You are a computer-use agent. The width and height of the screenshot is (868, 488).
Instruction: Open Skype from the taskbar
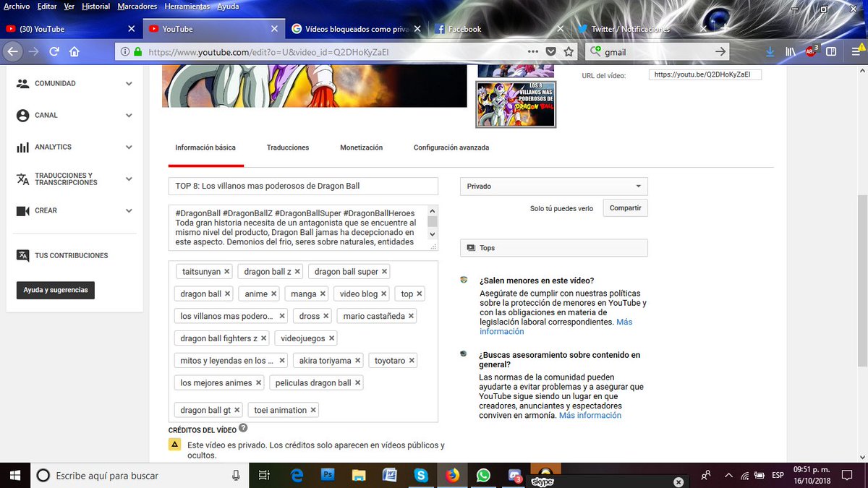coord(421,475)
